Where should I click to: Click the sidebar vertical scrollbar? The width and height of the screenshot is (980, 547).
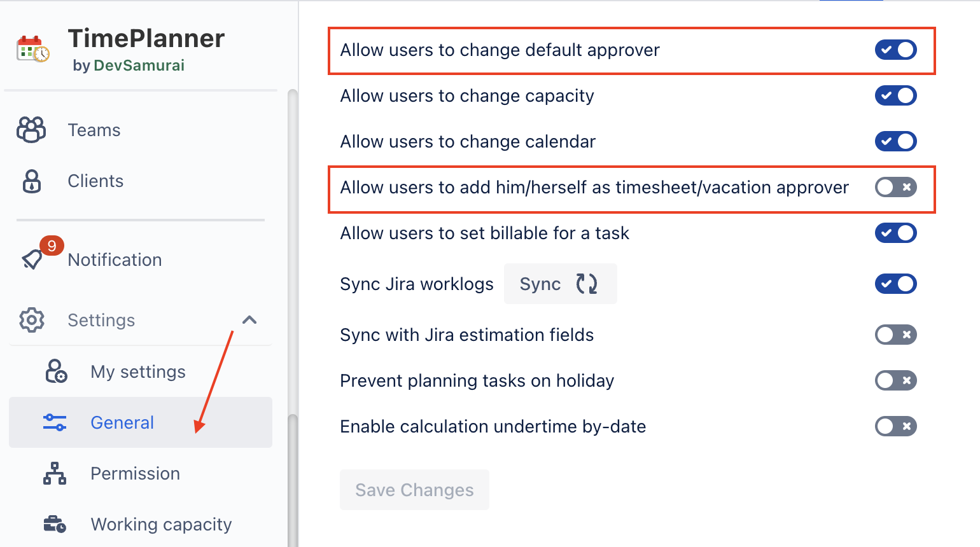click(x=293, y=318)
